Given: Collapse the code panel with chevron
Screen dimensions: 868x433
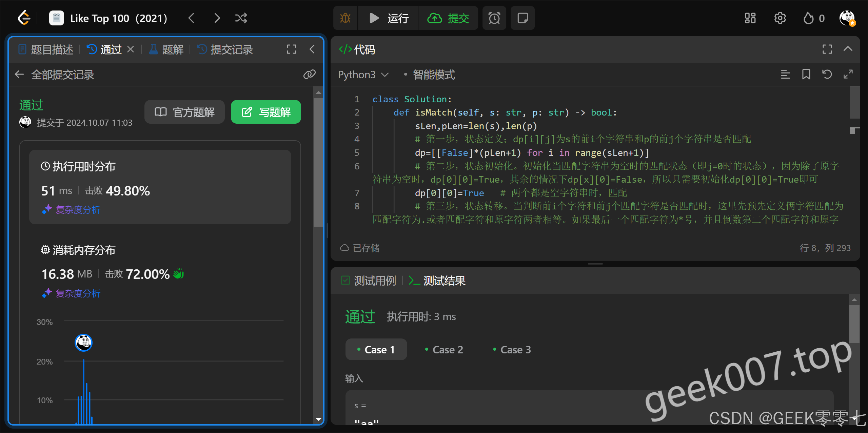Looking at the screenshot, I should (848, 49).
